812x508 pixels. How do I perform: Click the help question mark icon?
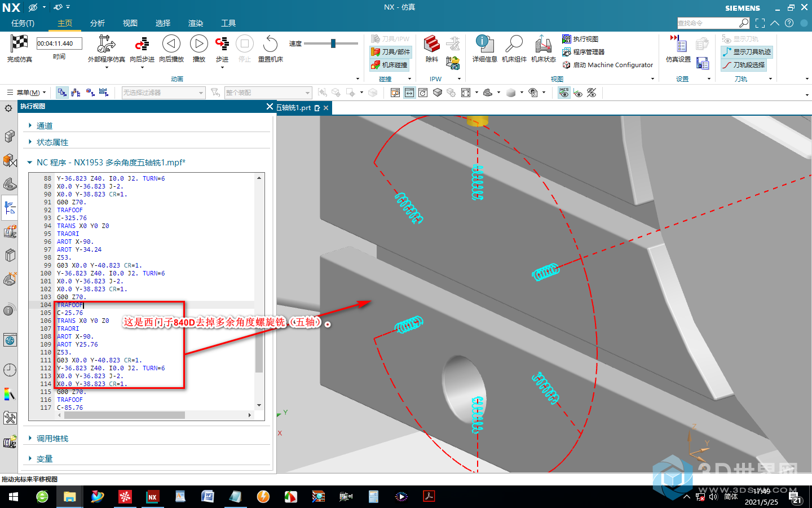(x=789, y=23)
